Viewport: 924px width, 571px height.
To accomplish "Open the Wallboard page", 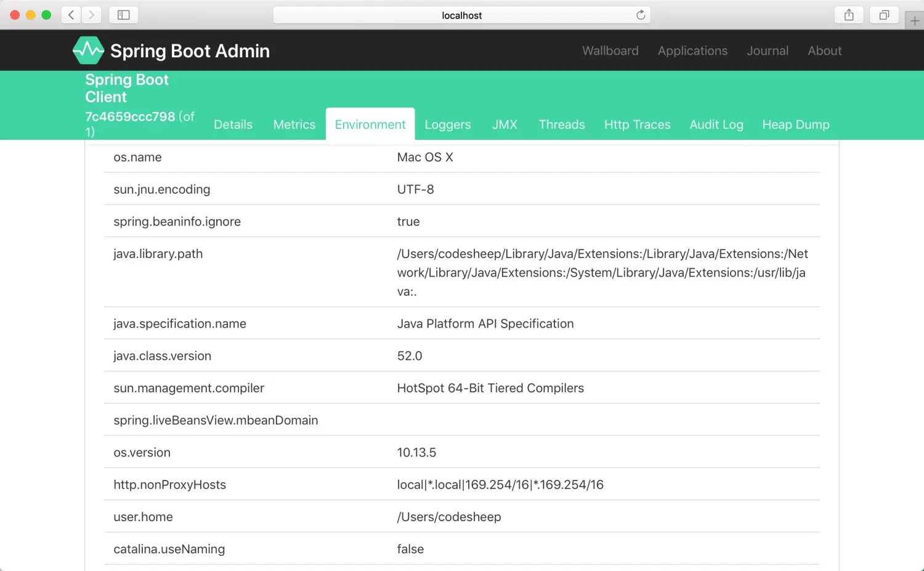I will (x=610, y=51).
